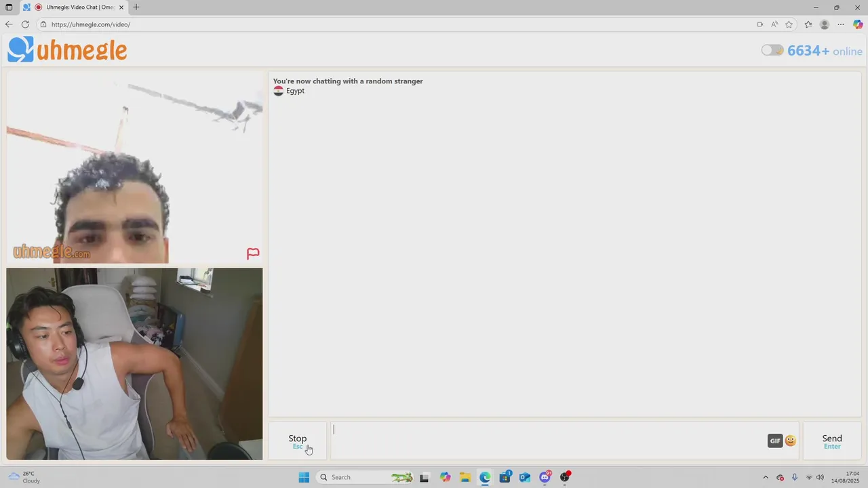Open the browser profile avatar

(x=825, y=24)
